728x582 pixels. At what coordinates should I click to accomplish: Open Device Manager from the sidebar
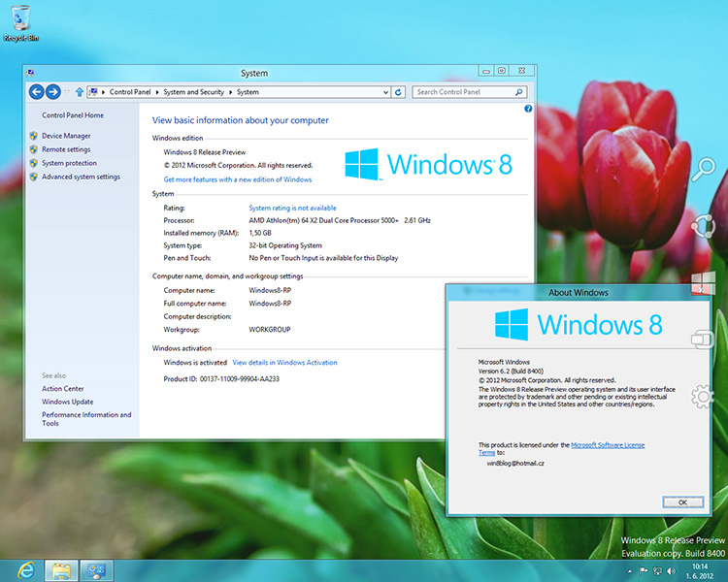click(66, 136)
